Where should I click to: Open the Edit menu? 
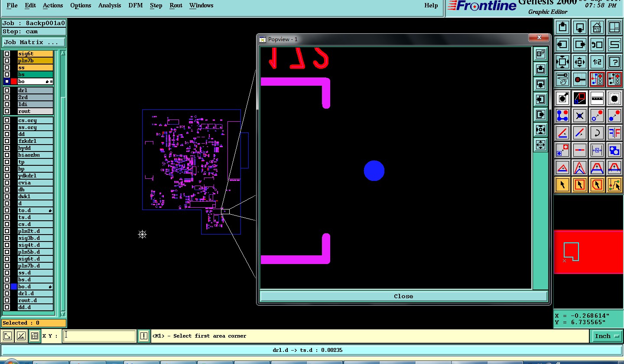point(30,5)
